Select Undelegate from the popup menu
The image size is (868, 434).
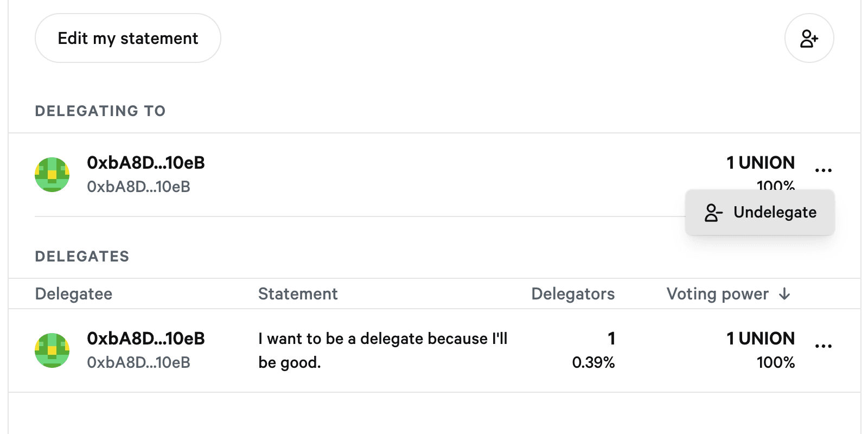tap(774, 212)
